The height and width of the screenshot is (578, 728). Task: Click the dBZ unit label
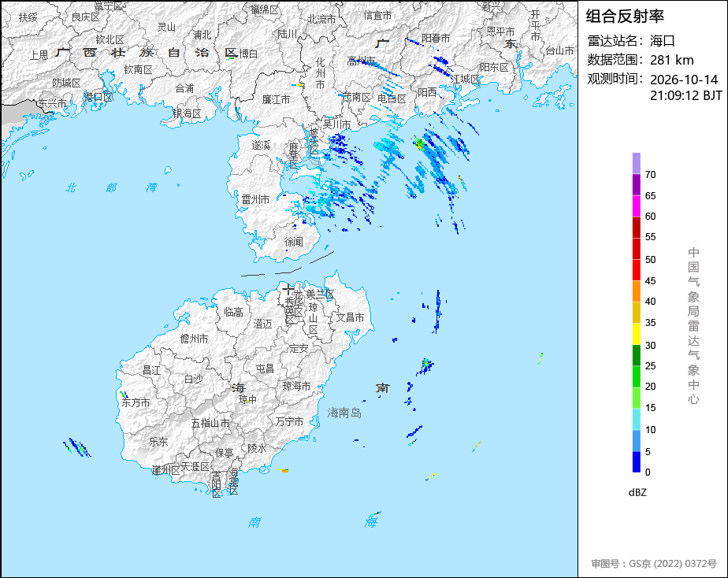637,493
